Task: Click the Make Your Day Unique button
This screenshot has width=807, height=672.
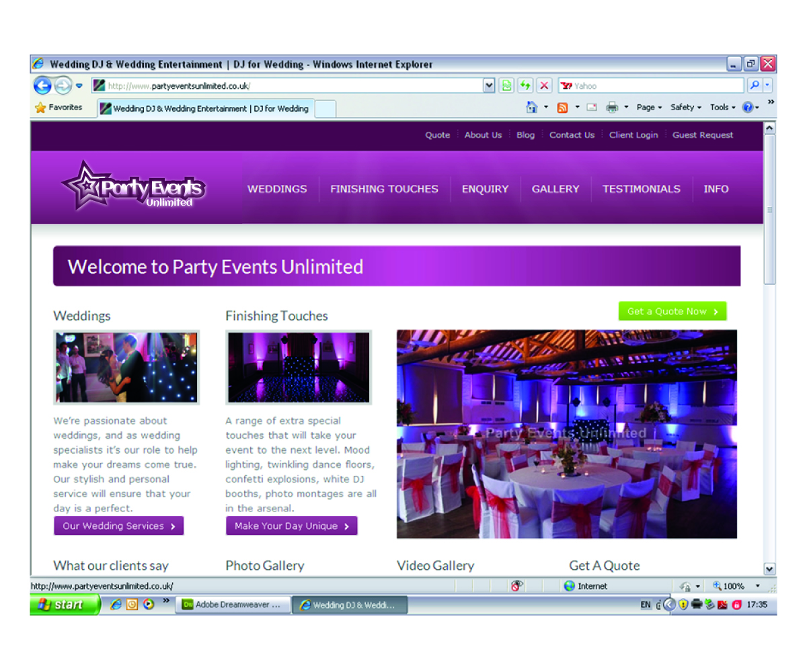Action: (x=292, y=526)
